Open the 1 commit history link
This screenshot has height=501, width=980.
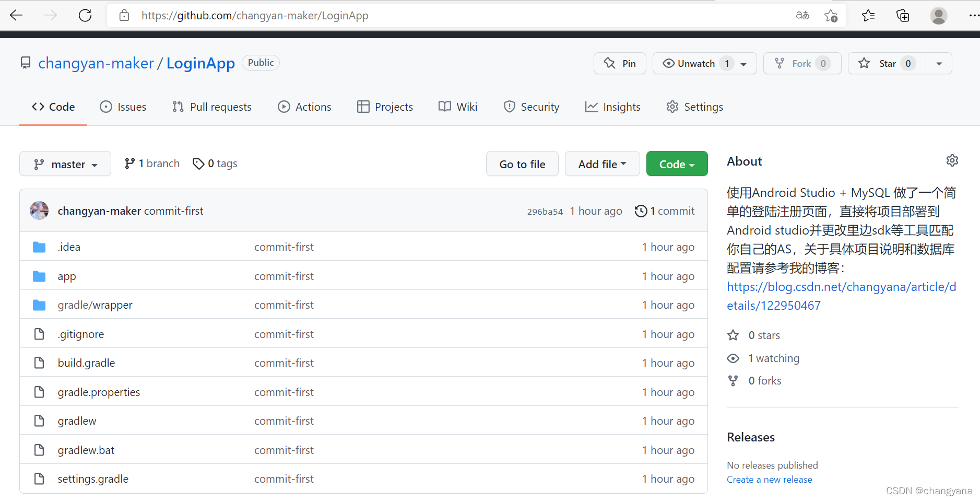pyautogui.click(x=665, y=211)
